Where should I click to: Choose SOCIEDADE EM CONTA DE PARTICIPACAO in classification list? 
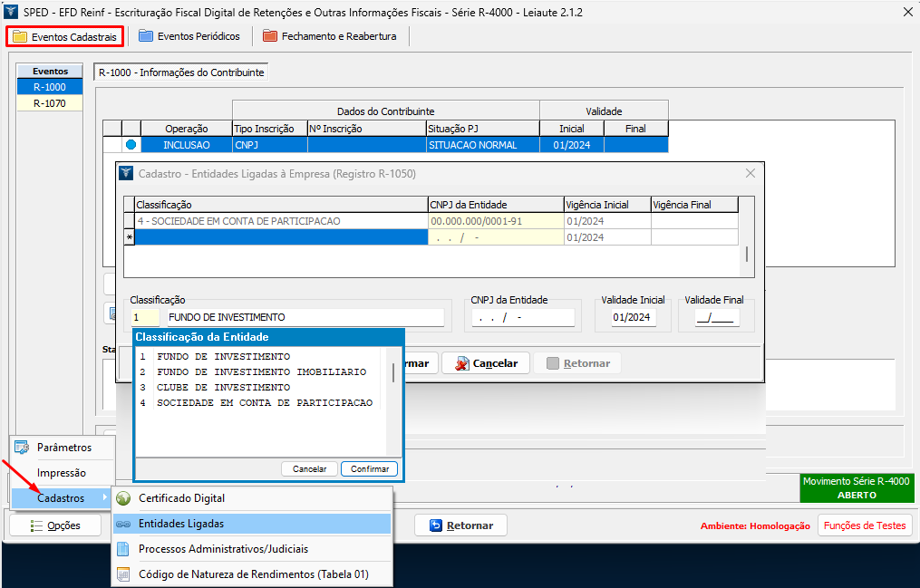264,402
